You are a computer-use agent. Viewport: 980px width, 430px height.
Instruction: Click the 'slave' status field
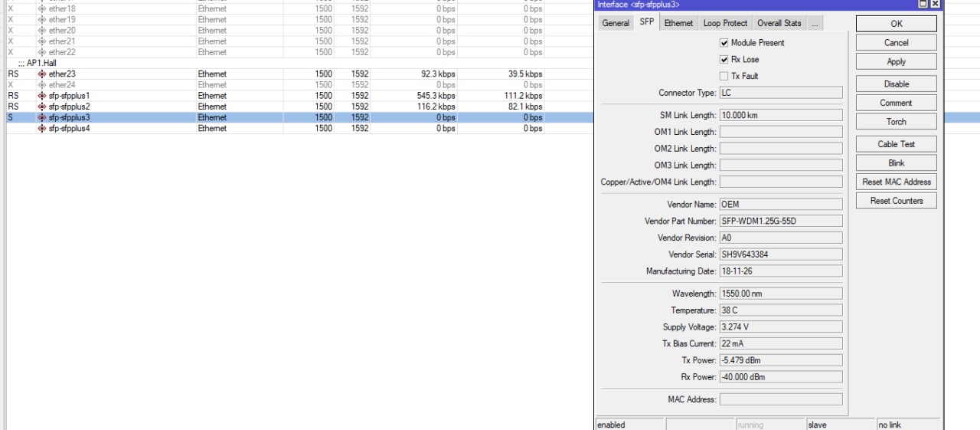click(x=840, y=424)
